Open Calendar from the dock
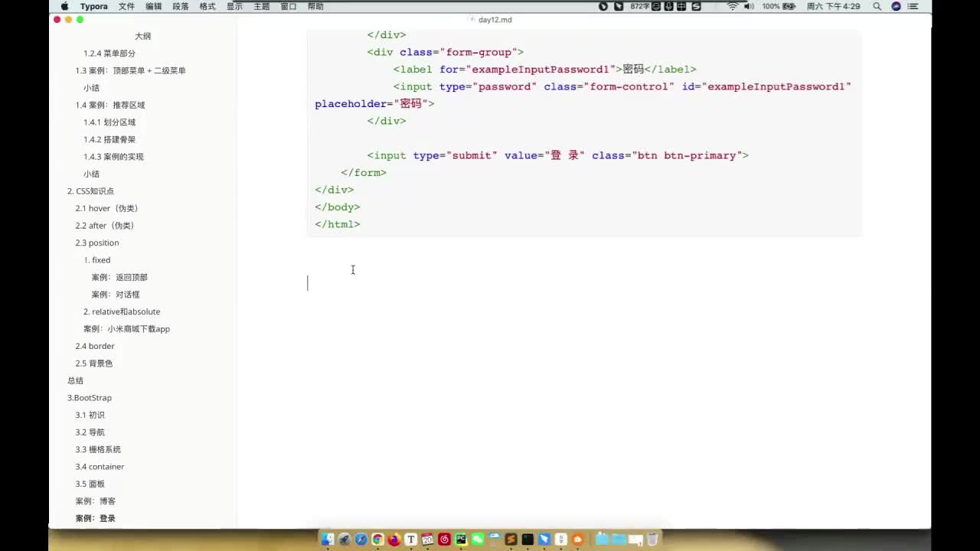Image resolution: width=980 pixels, height=551 pixels. (427, 540)
